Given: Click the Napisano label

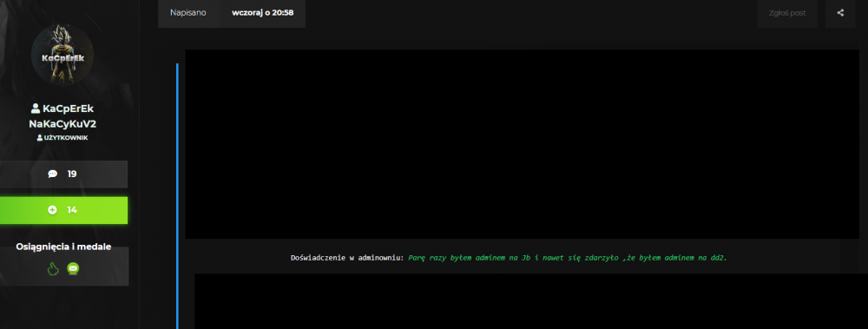Looking at the screenshot, I should 188,13.
